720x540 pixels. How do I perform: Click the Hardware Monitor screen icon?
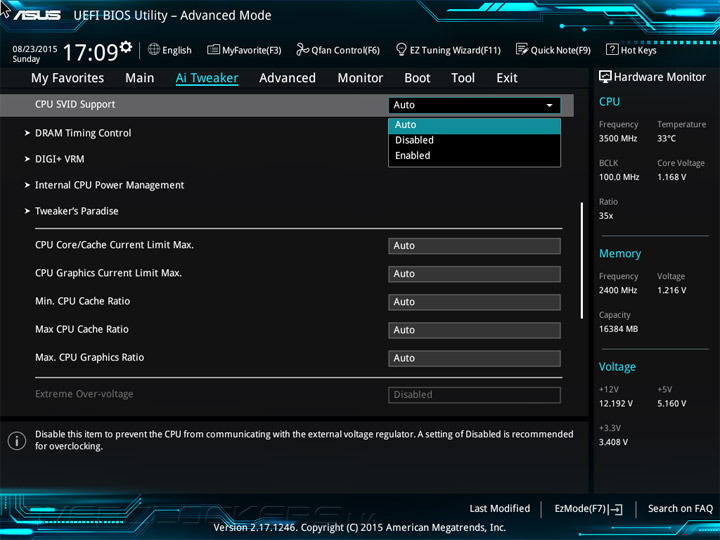pos(605,77)
